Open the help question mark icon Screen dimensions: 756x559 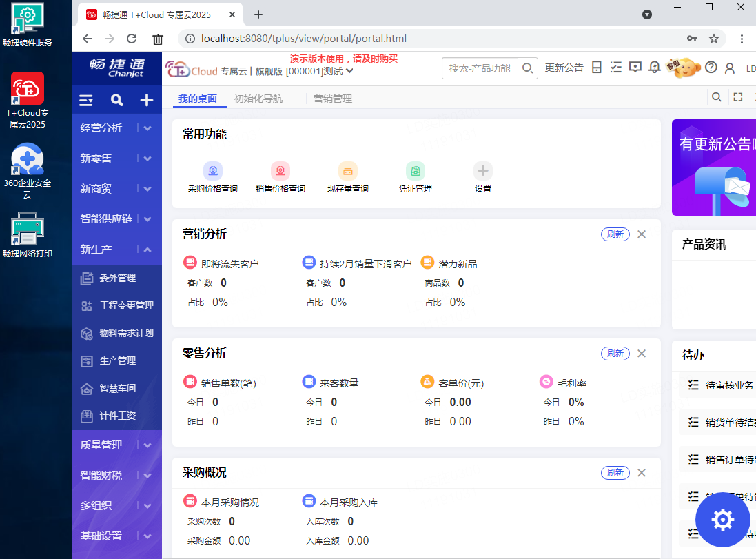pos(711,68)
